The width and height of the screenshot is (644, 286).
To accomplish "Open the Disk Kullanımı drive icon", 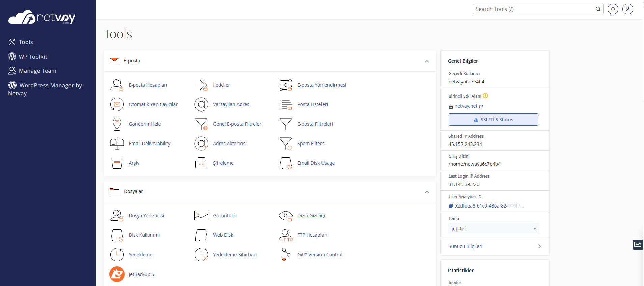I will (117, 235).
